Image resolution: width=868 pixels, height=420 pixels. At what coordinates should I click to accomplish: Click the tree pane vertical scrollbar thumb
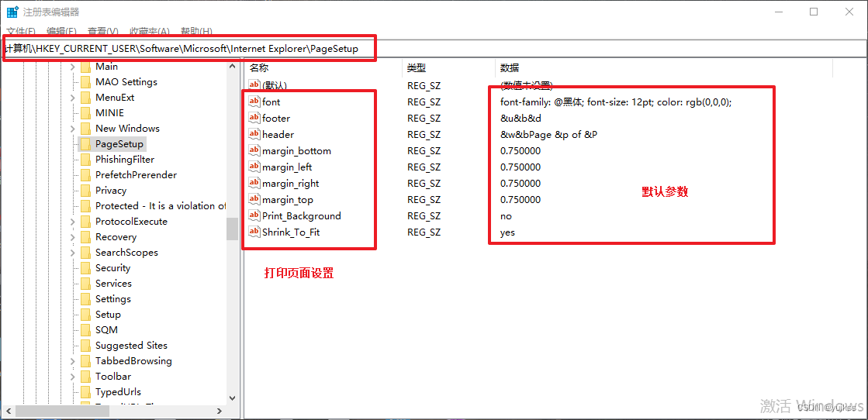tap(233, 228)
